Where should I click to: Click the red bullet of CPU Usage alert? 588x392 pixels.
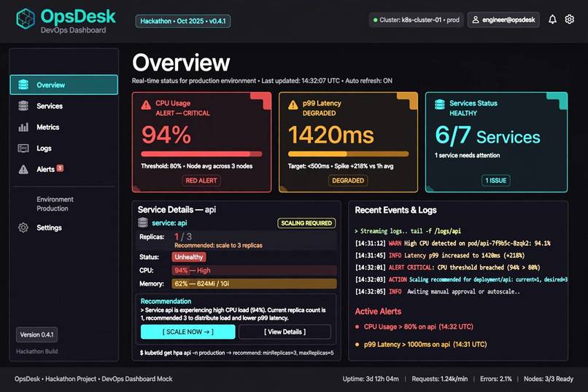click(x=357, y=327)
